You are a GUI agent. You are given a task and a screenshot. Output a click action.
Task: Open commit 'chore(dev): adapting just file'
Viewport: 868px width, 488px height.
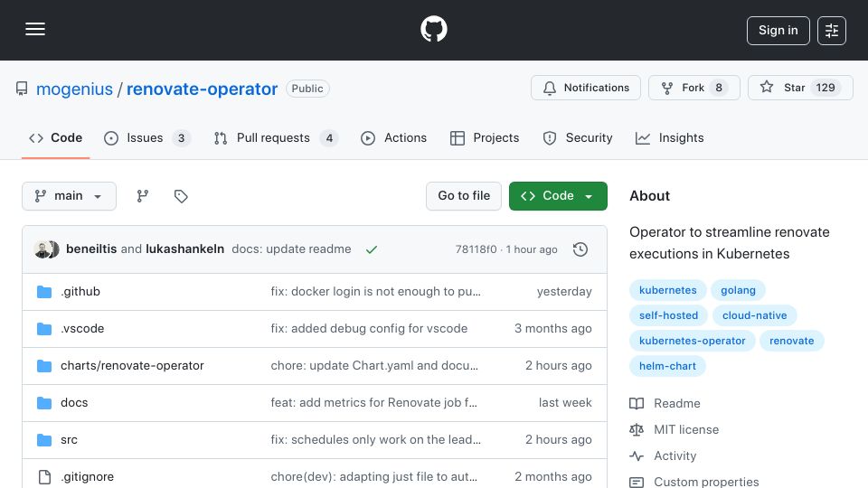[x=373, y=477]
